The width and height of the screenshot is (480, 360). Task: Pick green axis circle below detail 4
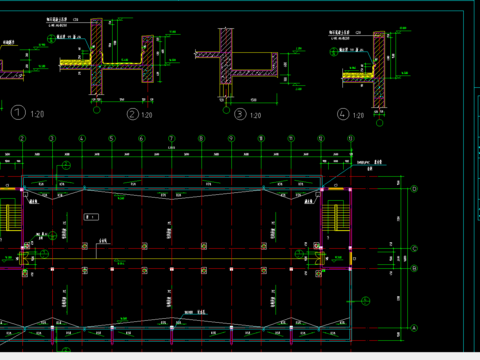pos(379,123)
